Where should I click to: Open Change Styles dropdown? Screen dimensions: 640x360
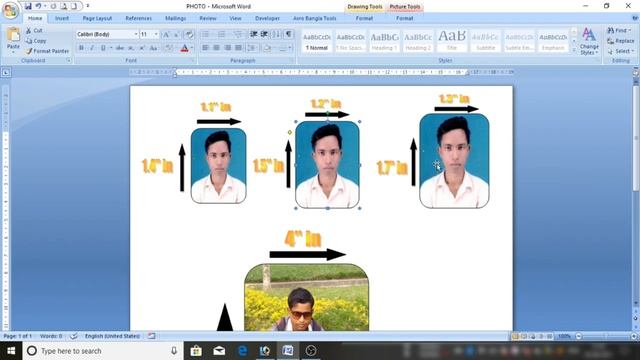[x=589, y=41]
